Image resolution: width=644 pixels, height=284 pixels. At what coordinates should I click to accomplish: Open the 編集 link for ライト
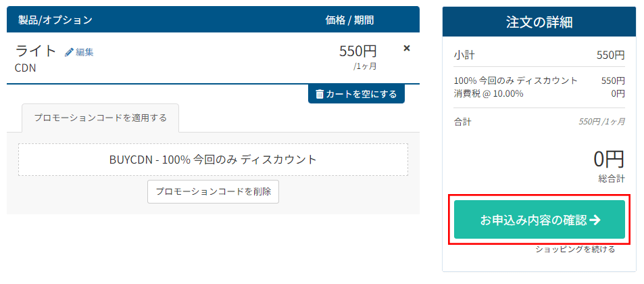pos(84,52)
